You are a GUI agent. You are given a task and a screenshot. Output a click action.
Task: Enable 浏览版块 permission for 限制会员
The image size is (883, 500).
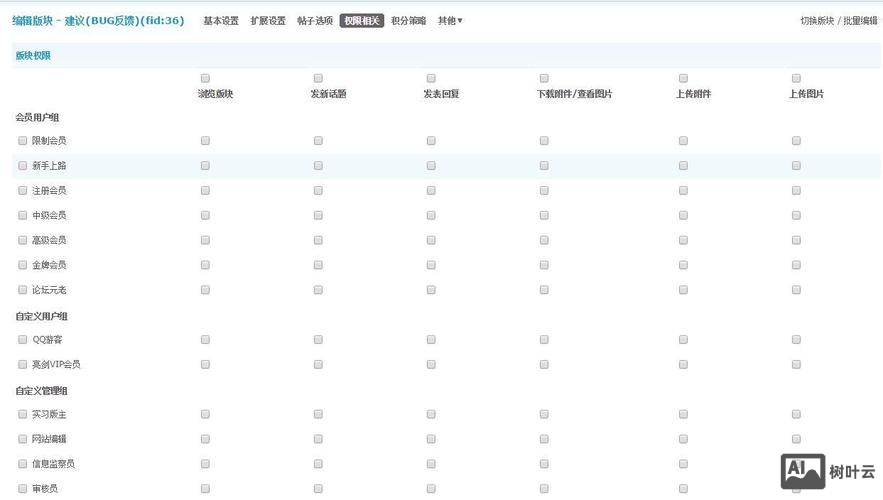205,141
